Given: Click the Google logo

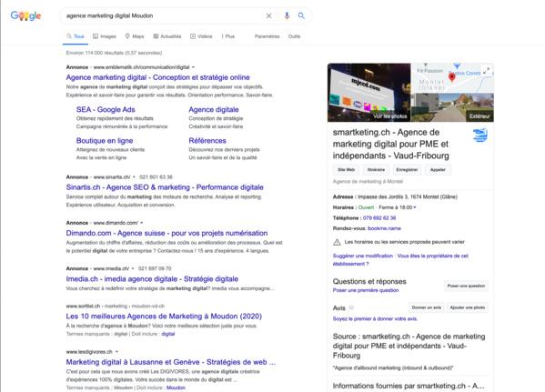Looking at the screenshot, I should pos(25,15).
